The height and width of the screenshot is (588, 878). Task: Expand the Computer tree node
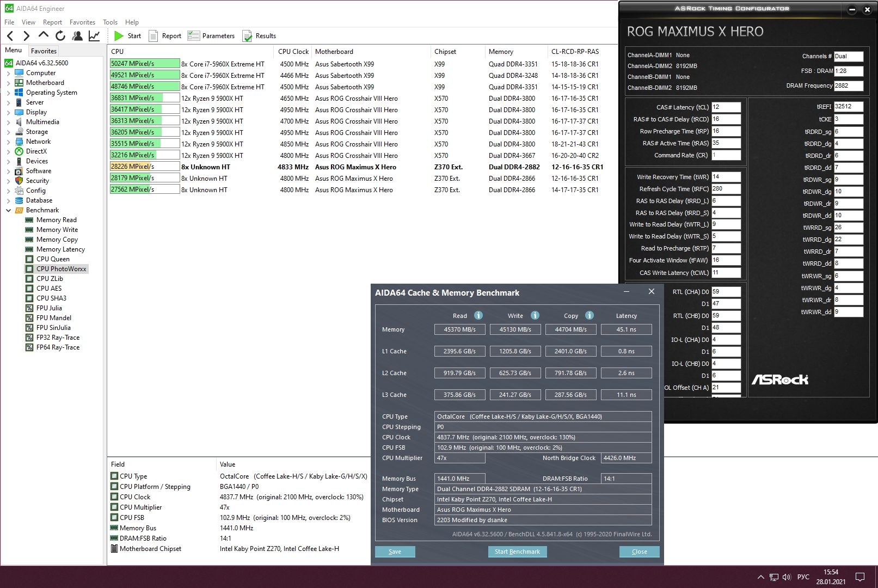click(x=8, y=73)
